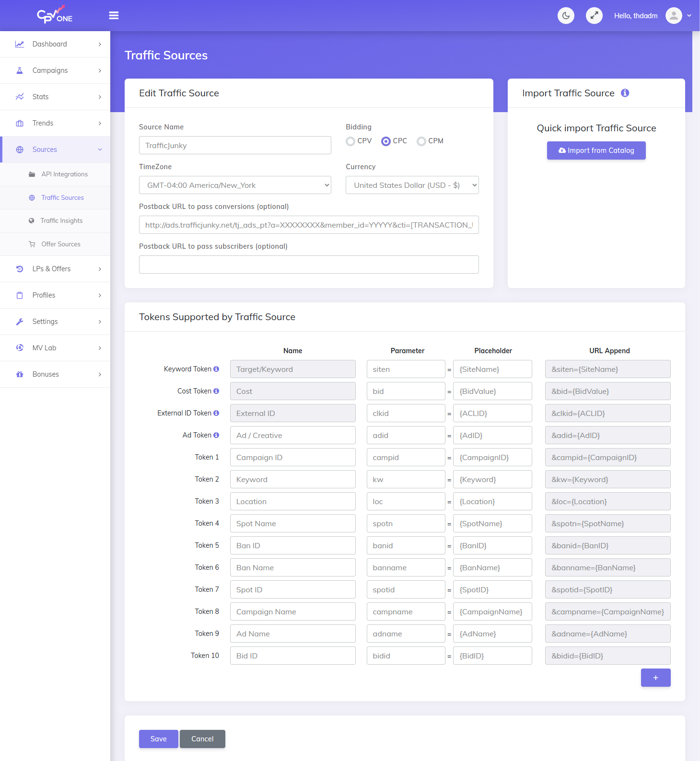700x761 pixels.
Task: Click the Import from Catalog button
Action: [x=596, y=150]
